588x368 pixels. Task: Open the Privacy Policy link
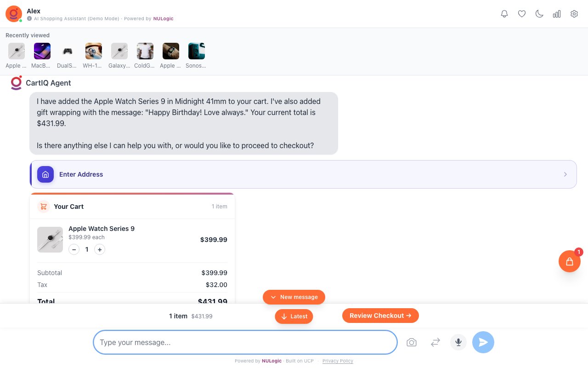tap(338, 361)
